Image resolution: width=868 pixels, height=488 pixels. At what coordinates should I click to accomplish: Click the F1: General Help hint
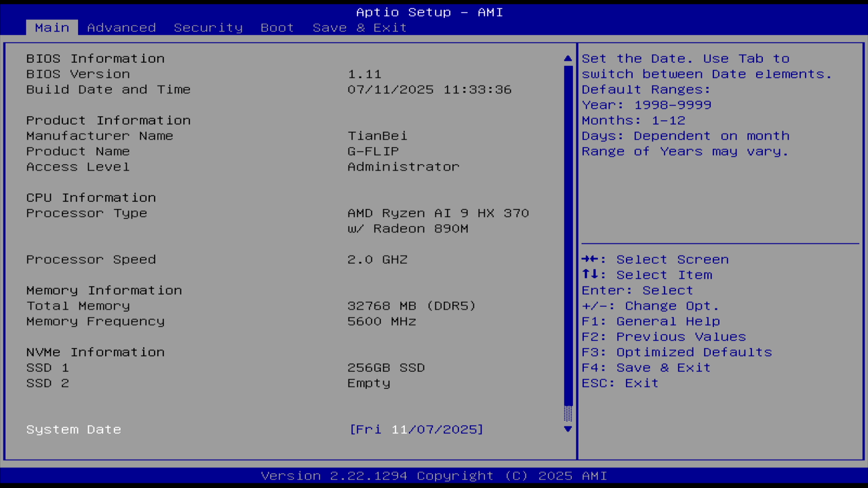650,321
